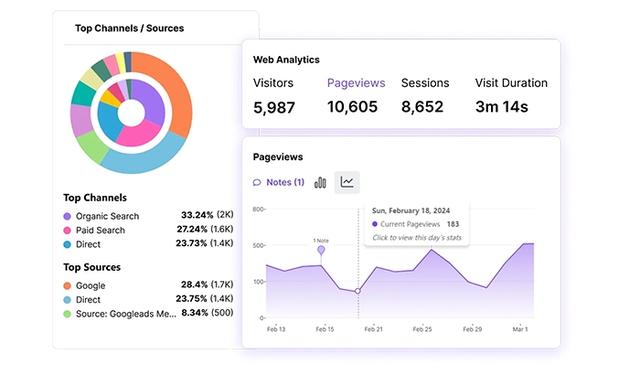
Task: Select the Sessions metric tab
Action: click(425, 83)
